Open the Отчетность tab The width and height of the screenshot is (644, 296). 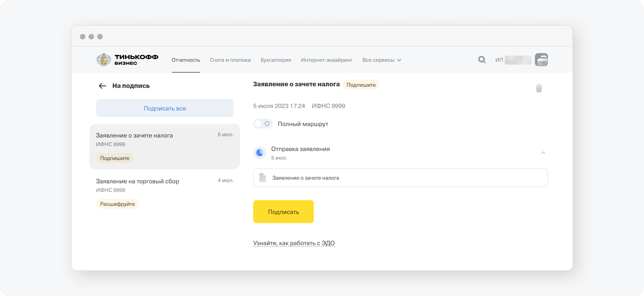click(x=185, y=60)
